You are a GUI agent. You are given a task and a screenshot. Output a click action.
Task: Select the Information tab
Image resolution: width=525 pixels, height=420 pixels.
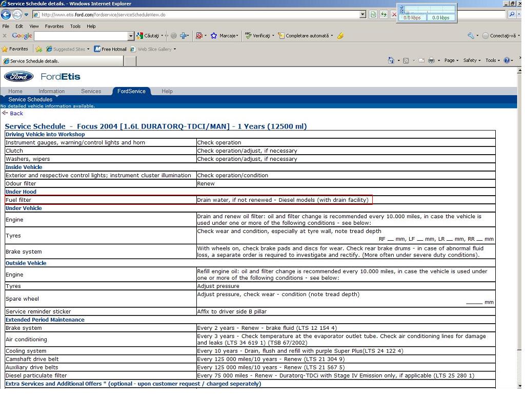point(51,91)
